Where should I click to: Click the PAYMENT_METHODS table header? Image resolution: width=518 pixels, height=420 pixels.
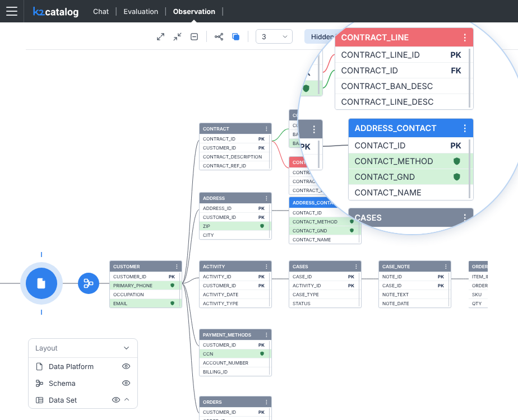click(x=235, y=335)
